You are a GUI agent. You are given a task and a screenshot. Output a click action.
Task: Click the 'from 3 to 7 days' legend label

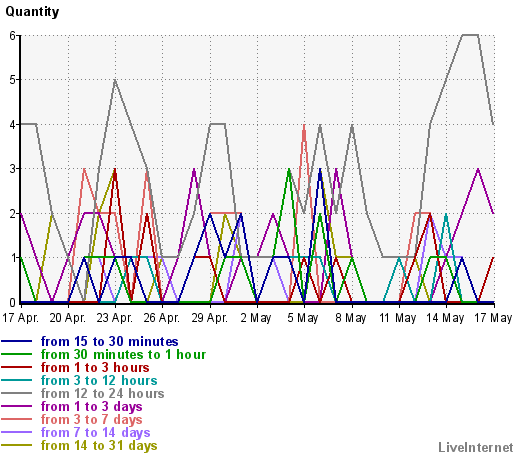[92, 420]
